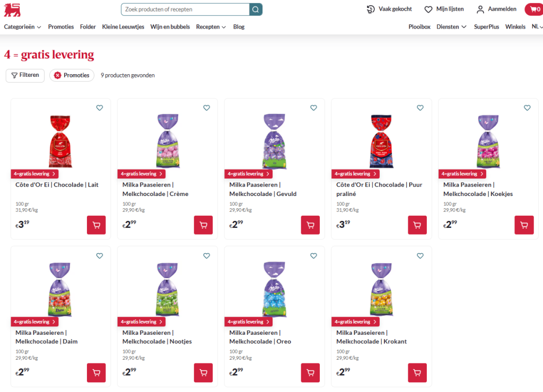Open the Folder menu item
The height and width of the screenshot is (392, 543).
[x=88, y=26]
